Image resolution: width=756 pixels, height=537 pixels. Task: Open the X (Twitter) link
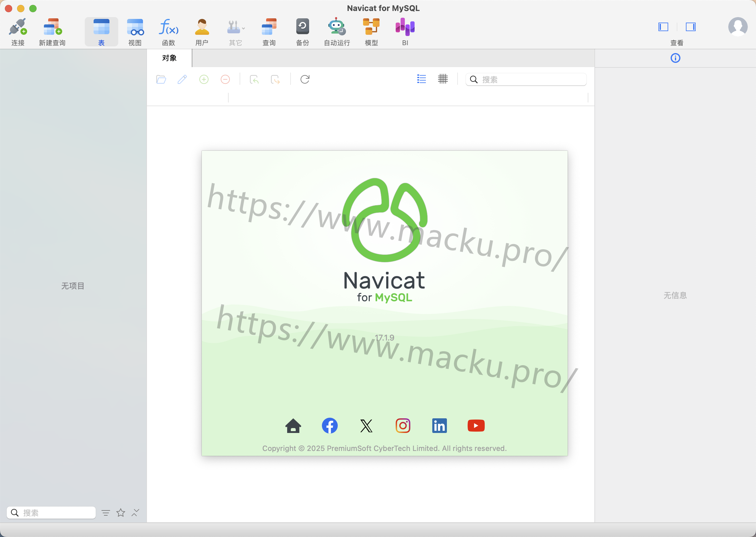pyautogui.click(x=366, y=426)
